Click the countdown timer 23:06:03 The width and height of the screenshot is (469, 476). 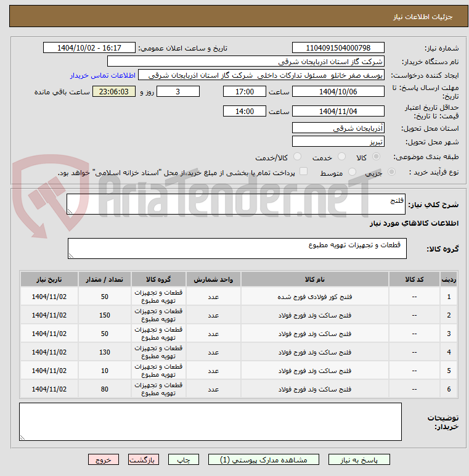(x=114, y=92)
